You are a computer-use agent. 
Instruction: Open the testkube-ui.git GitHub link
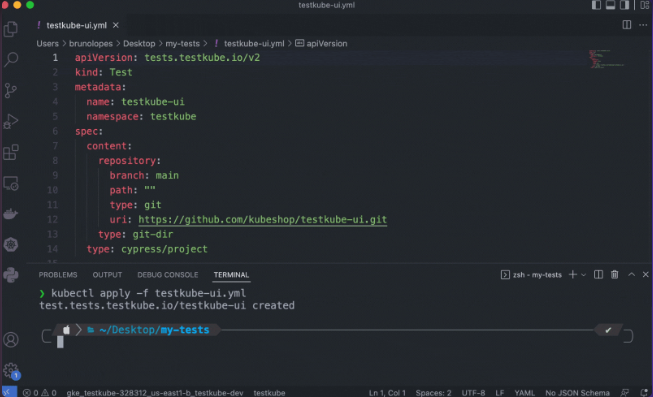pos(262,220)
